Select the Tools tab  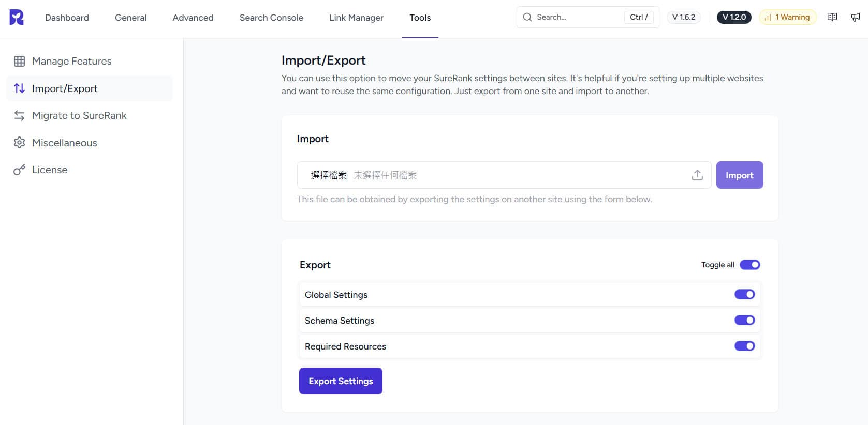coord(420,18)
